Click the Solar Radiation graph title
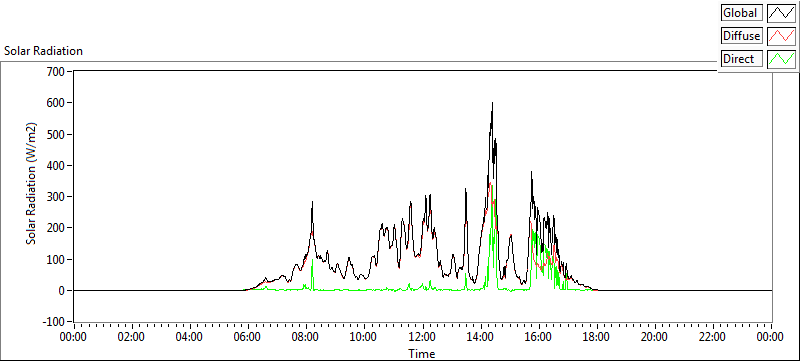Image resolution: width=800 pixels, height=361 pixels. click(x=43, y=51)
